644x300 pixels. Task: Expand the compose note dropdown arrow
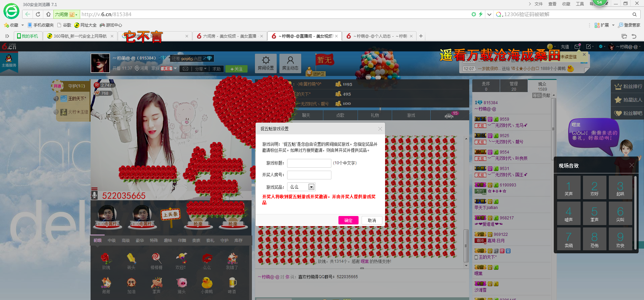coord(593,47)
